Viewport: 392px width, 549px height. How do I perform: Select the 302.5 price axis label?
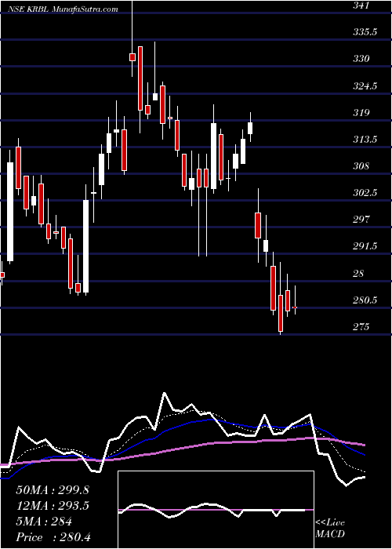[x=365, y=193]
